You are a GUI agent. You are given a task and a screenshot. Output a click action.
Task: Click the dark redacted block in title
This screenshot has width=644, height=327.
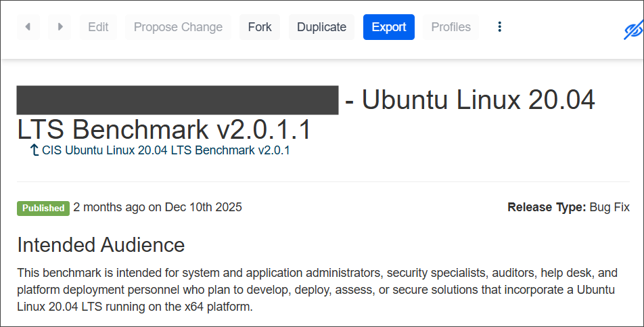[x=177, y=100]
